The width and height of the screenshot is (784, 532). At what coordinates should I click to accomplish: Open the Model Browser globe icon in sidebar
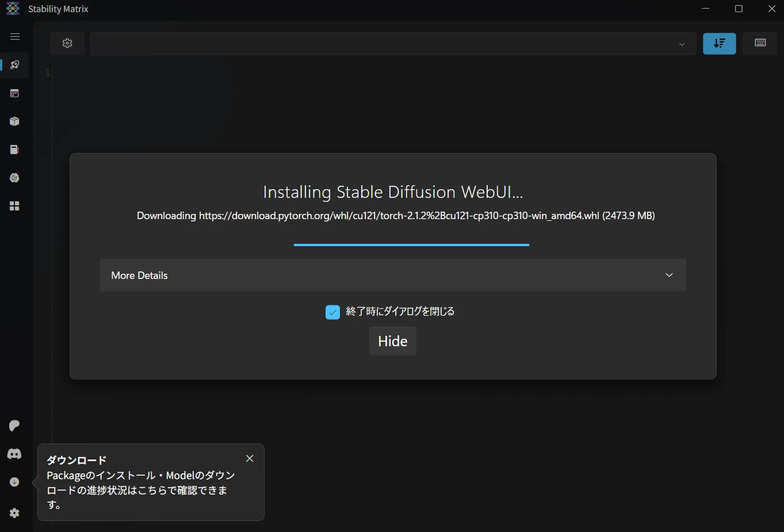pyautogui.click(x=15, y=178)
